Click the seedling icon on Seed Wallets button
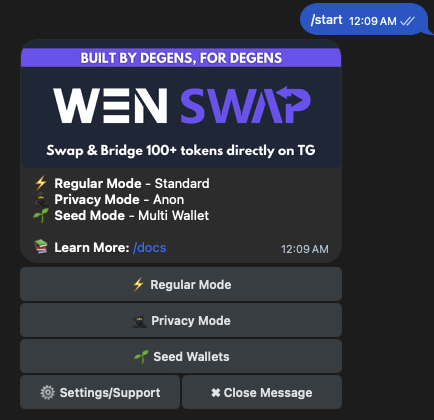434x420 pixels. (141, 357)
